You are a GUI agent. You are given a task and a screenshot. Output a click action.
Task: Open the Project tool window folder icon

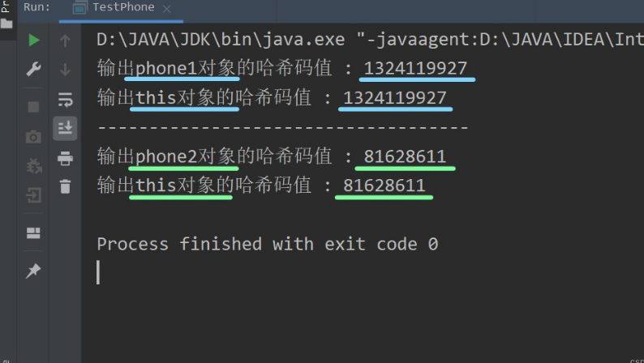6,23
